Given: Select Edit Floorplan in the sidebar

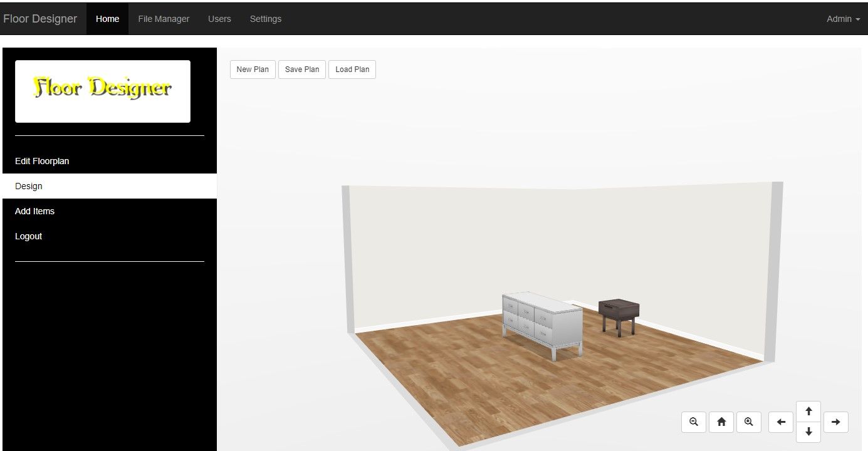Looking at the screenshot, I should [110, 161].
